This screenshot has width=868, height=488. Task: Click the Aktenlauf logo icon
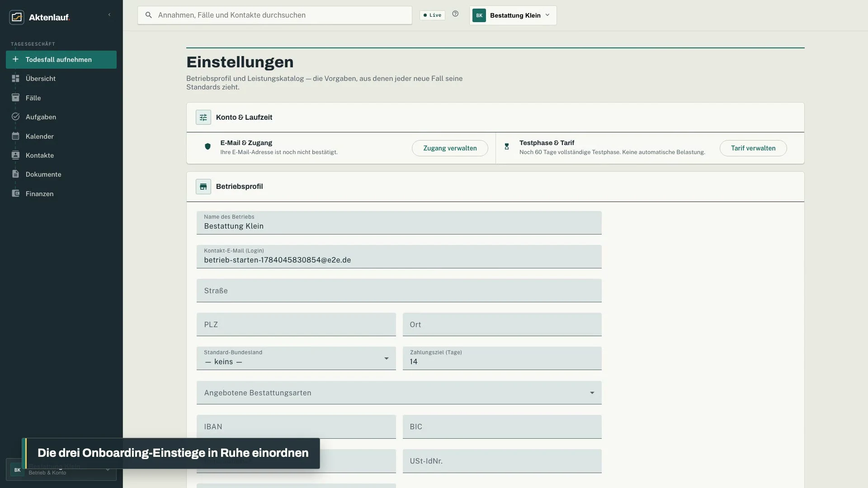click(x=17, y=17)
